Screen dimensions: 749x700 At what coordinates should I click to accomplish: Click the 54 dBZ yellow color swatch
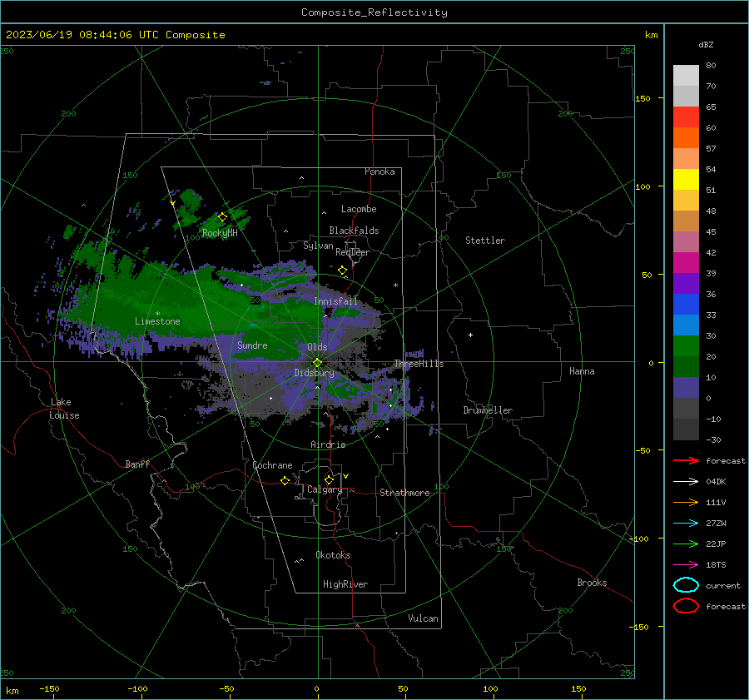coord(686,179)
